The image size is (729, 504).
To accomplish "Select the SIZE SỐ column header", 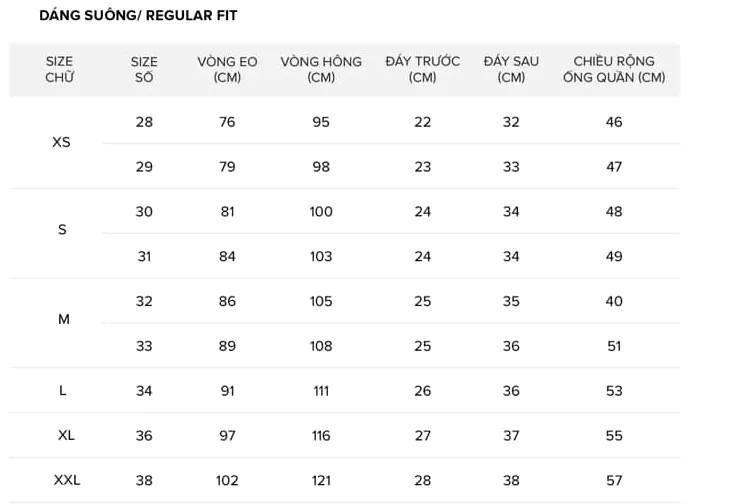I will tap(144, 69).
